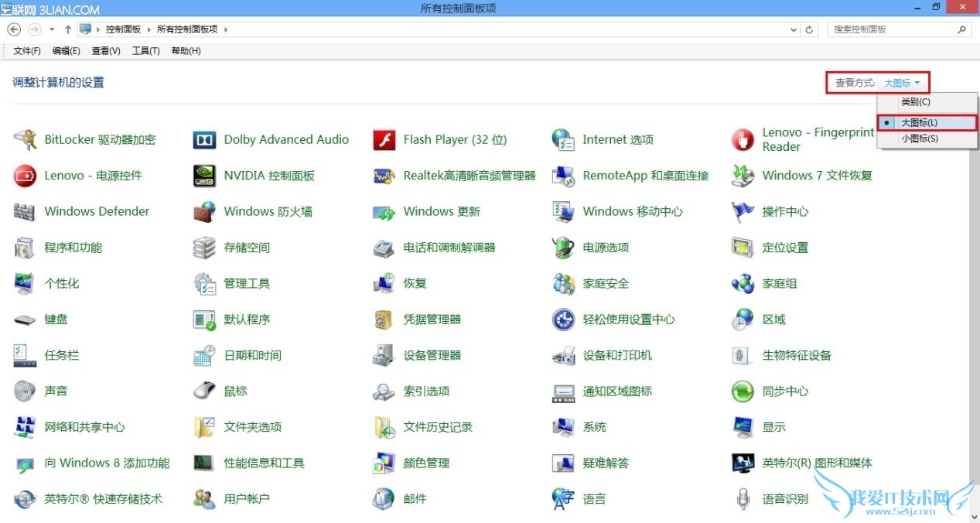Open the 声音 speaker icon
This screenshot has width=980, height=523.
click(x=25, y=391)
